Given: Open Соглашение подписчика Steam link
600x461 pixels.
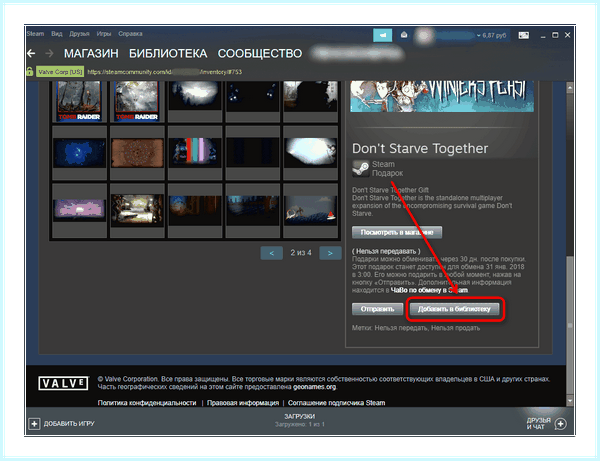Looking at the screenshot, I should [x=336, y=403].
